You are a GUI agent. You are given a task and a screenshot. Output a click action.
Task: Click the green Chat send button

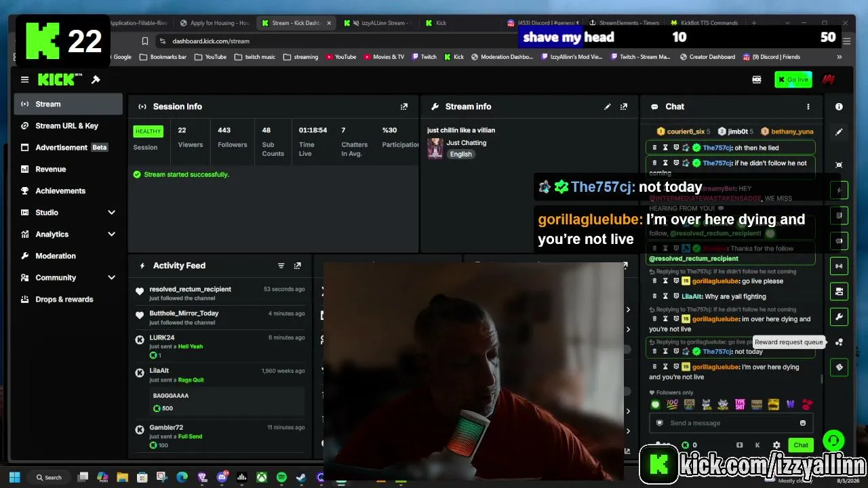(x=801, y=445)
